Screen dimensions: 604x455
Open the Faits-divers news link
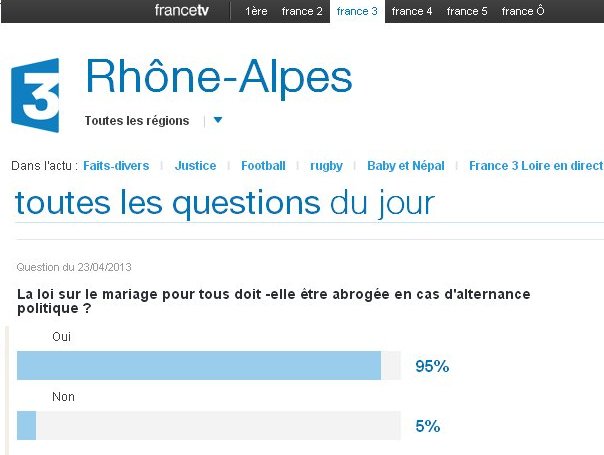click(116, 166)
